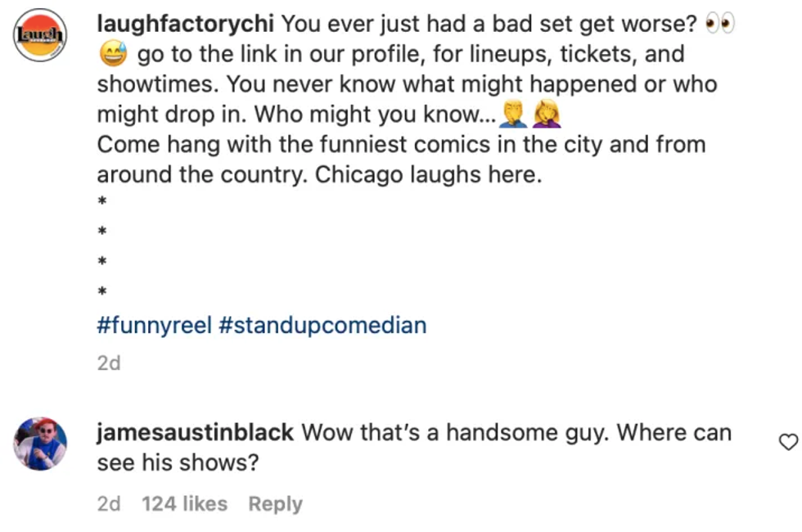Click jamesaustinblack's profile picture
802x532 pixels.
[x=40, y=443]
